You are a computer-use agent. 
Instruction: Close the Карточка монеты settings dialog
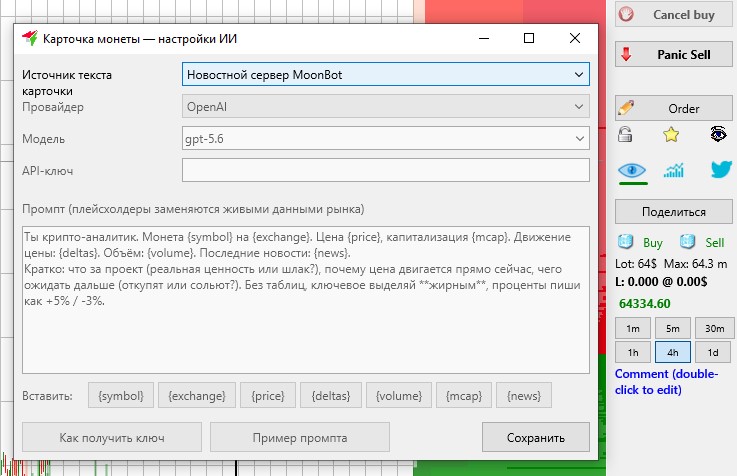pos(574,38)
